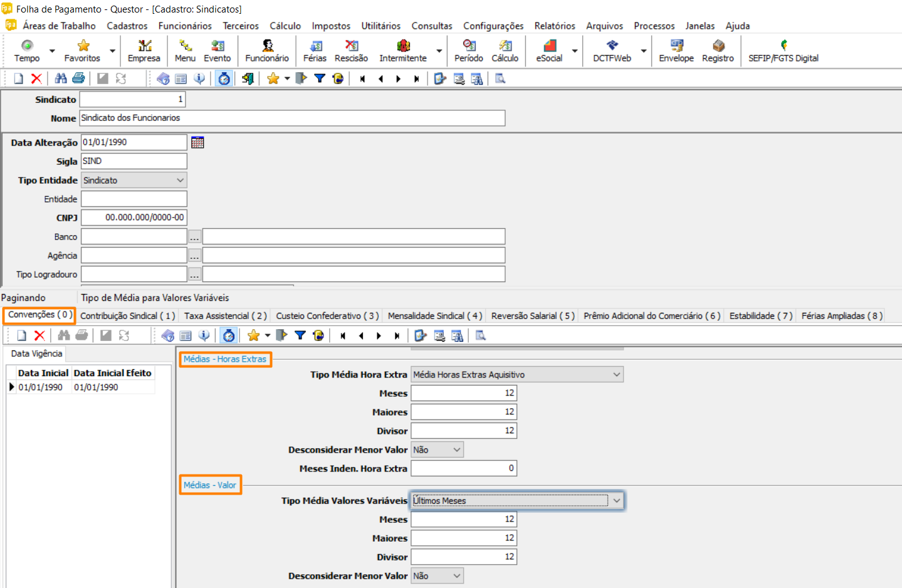The width and height of the screenshot is (902, 588).
Task: Open the SEFIP/FGTS Digital icon
Action: point(783,50)
